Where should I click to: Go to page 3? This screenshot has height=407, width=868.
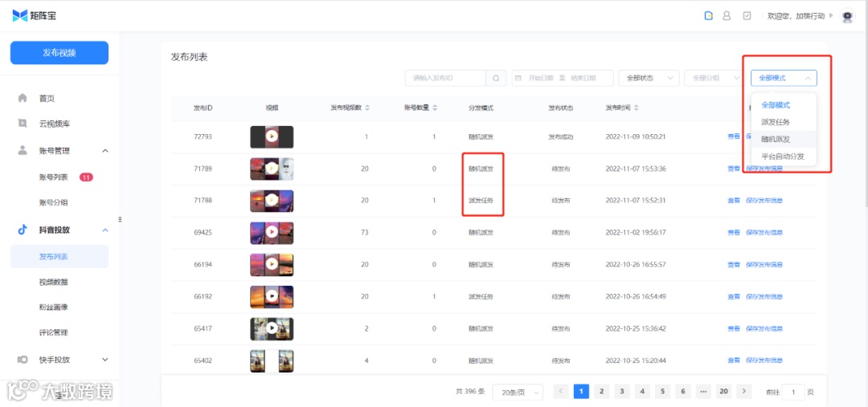[621, 392]
